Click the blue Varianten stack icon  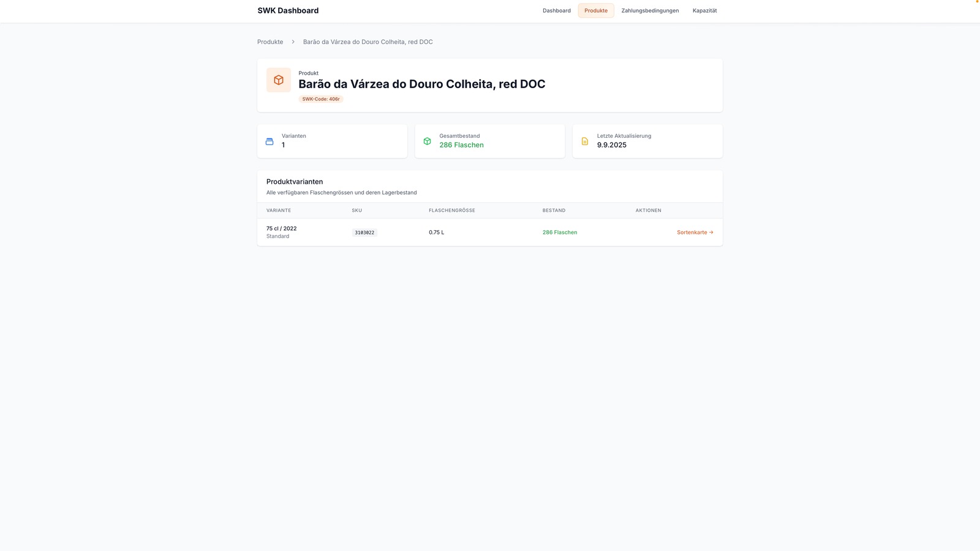(269, 141)
